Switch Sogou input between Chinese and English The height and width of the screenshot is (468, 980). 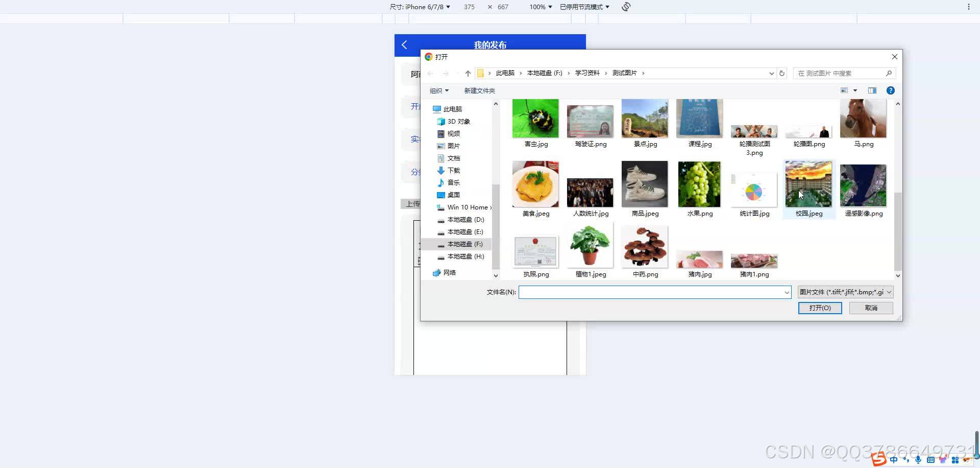click(893, 459)
